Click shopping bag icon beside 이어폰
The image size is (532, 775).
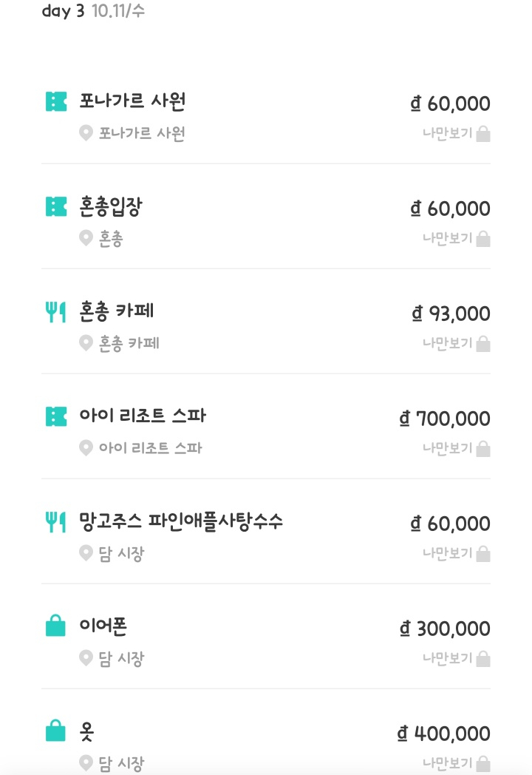pos(56,627)
